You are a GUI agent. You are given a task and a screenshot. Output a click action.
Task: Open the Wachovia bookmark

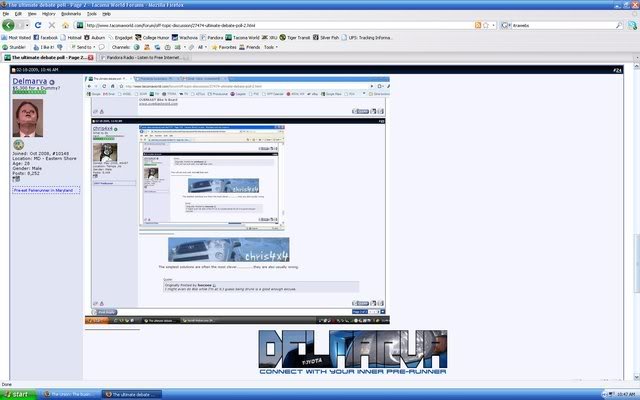pos(184,38)
